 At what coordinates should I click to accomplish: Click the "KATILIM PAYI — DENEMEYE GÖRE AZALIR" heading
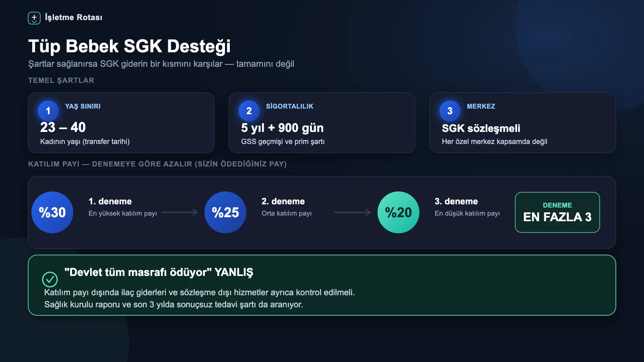pos(157,164)
